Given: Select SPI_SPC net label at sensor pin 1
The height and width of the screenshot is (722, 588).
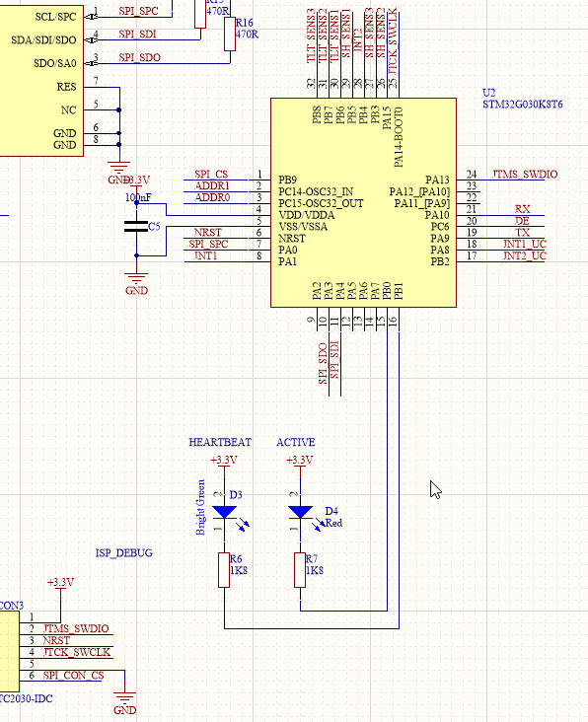Looking at the screenshot, I should pyautogui.click(x=138, y=11).
